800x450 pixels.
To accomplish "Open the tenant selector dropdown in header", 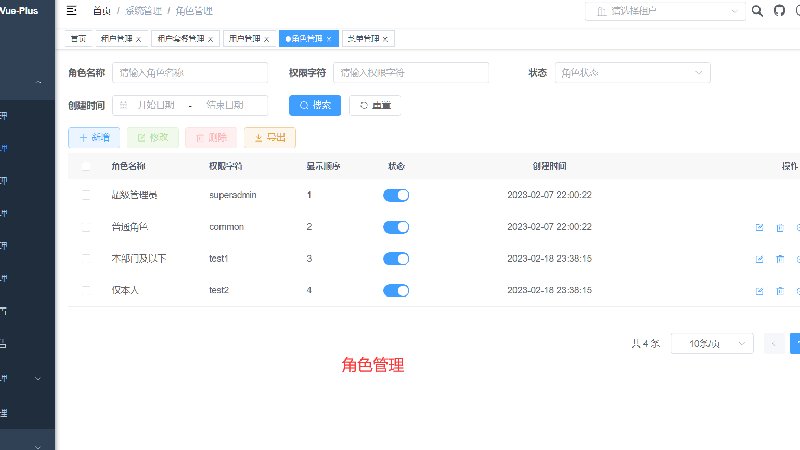I will [x=665, y=11].
